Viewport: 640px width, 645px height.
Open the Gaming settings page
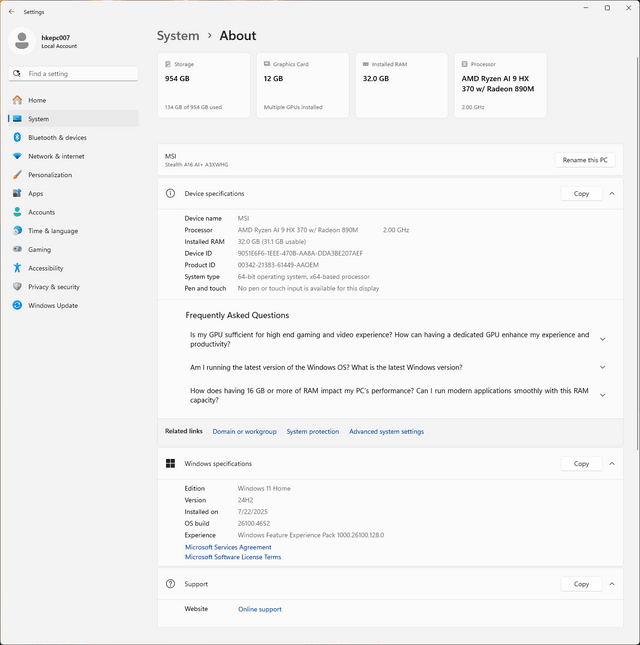74,249
